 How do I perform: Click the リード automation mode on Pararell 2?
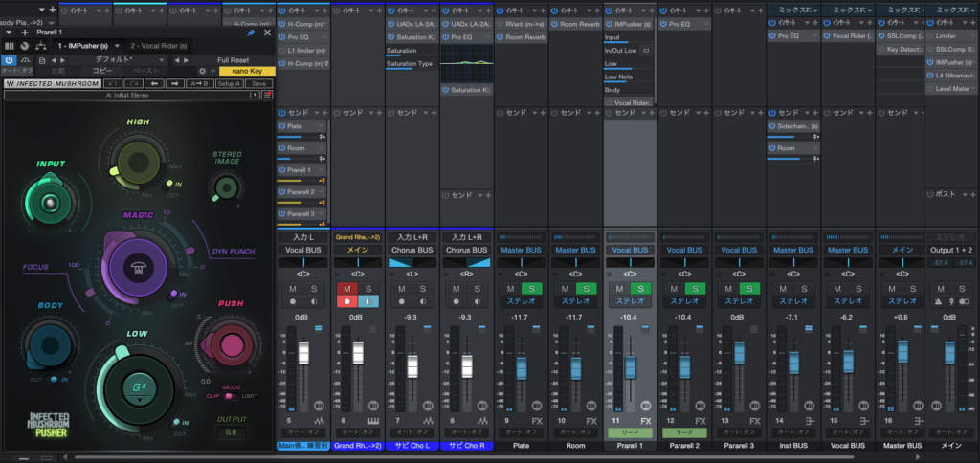click(684, 432)
